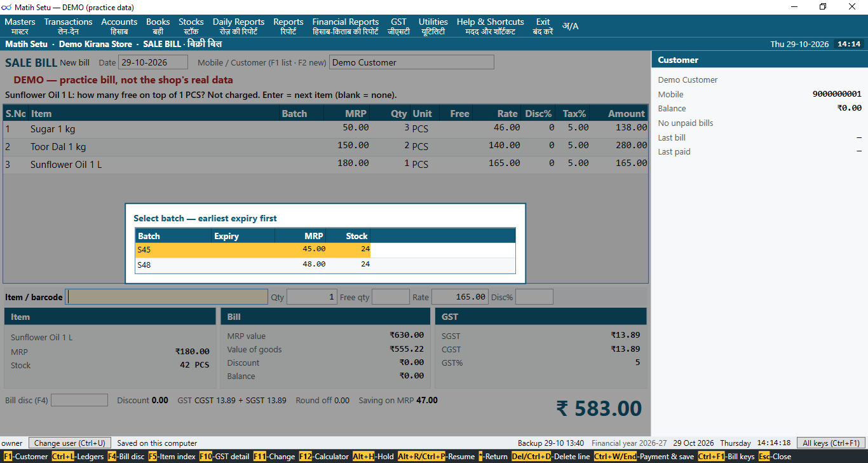Open the Transactions menu

tap(68, 26)
